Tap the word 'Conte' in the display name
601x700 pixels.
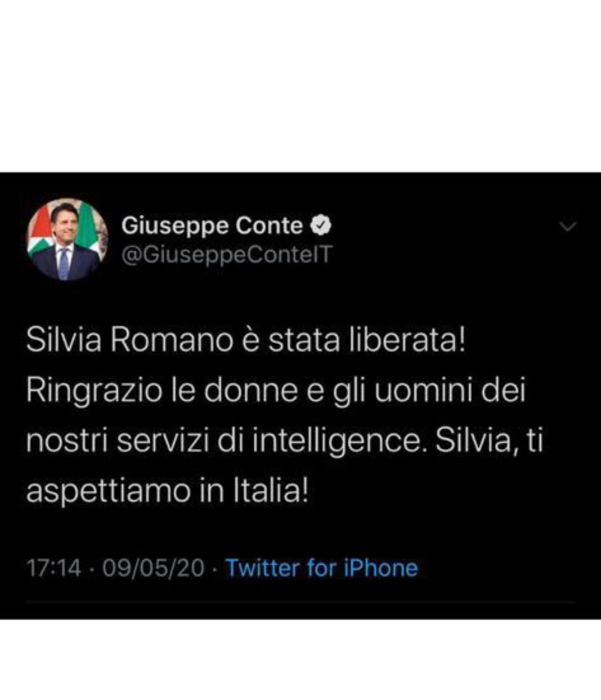tap(269, 226)
